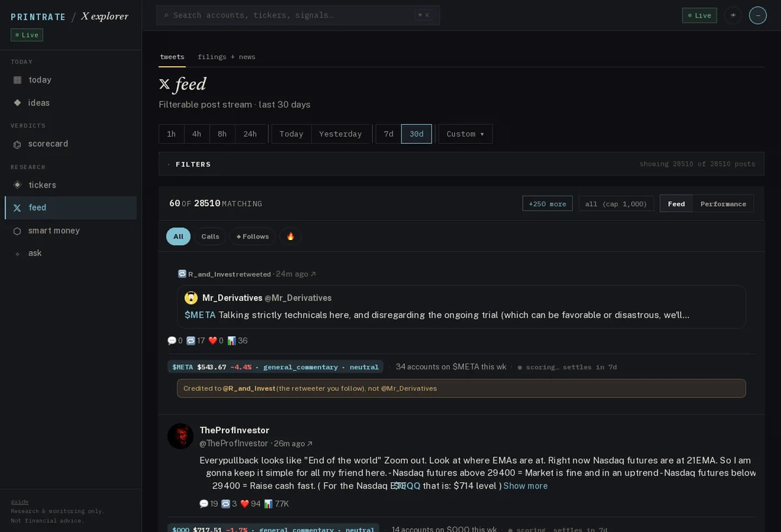This screenshot has width=781, height=532.
Task: Click the $QQQ cashtag in the post
Action: (x=407, y=486)
